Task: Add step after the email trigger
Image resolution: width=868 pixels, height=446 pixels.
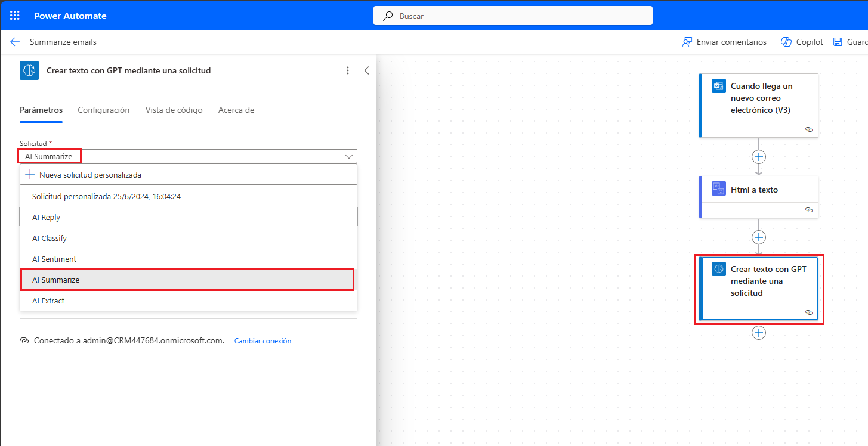Action: click(x=759, y=157)
